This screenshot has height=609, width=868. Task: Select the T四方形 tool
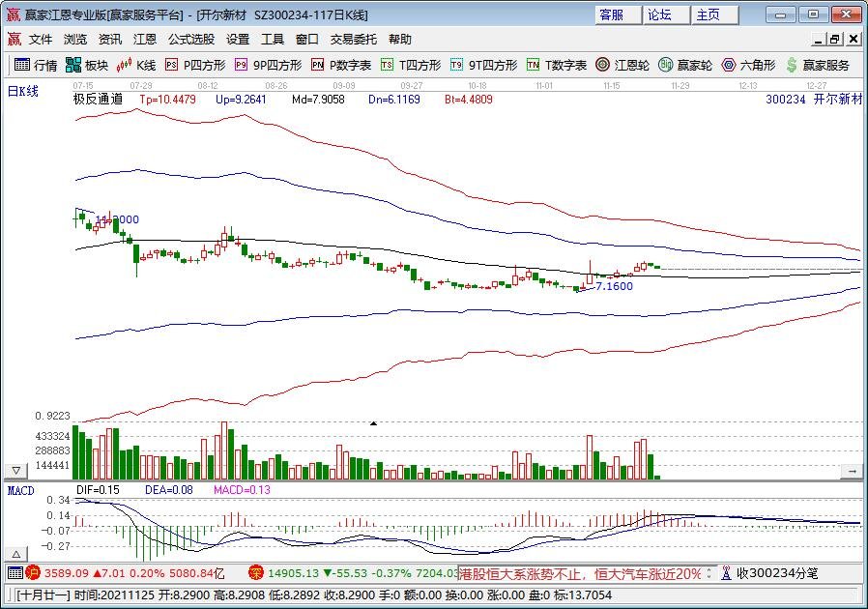411,66
